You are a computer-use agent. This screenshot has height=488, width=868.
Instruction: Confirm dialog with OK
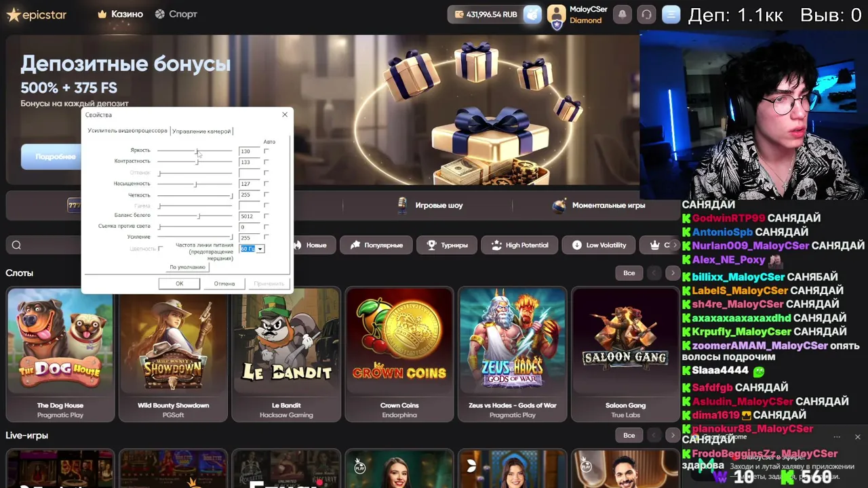[x=179, y=283]
